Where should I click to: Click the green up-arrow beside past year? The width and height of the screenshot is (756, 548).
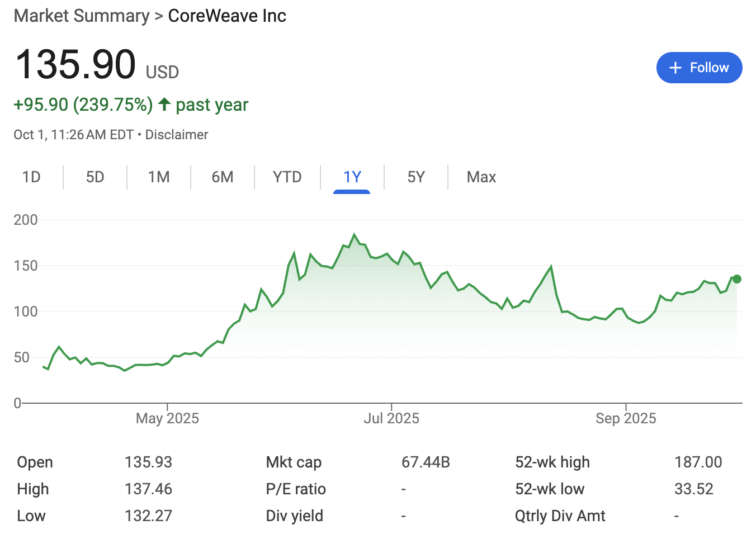164,105
